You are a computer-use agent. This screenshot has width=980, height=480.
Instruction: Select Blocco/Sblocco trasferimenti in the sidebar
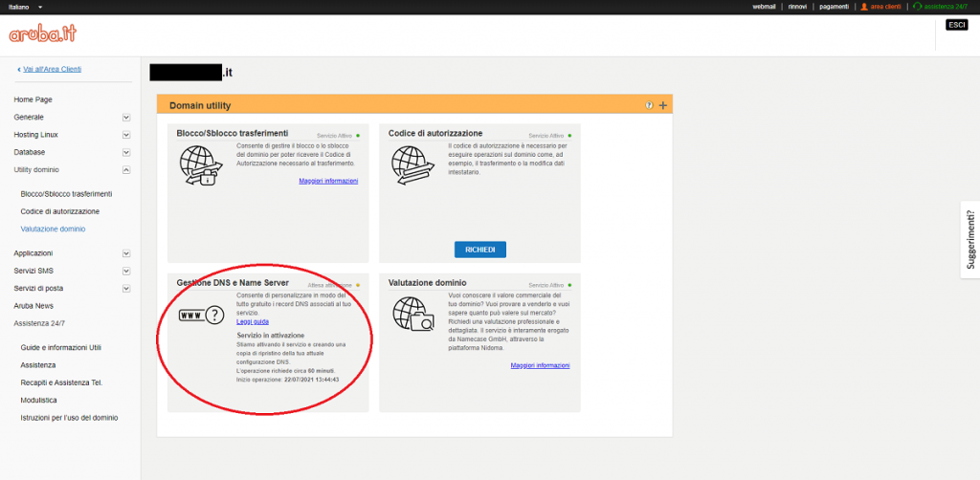coord(66,194)
